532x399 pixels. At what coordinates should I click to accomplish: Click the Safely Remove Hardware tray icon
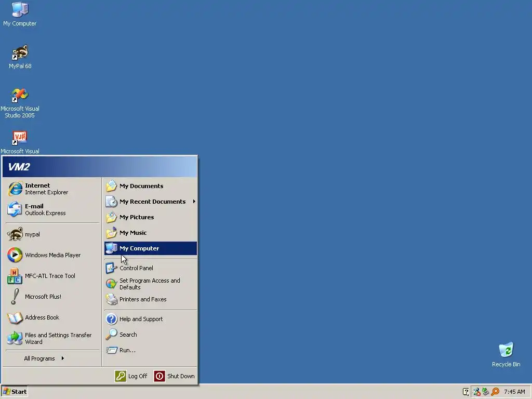(x=486, y=392)
